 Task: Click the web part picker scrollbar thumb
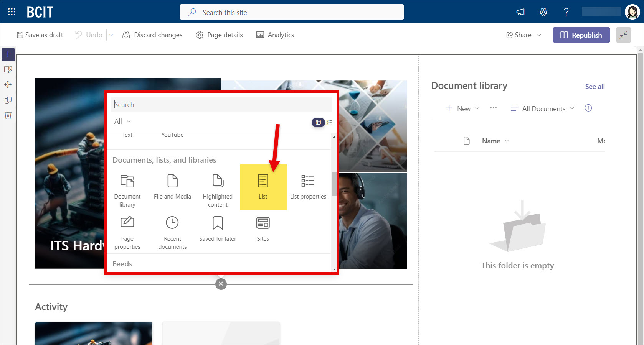tap(334, 184)
